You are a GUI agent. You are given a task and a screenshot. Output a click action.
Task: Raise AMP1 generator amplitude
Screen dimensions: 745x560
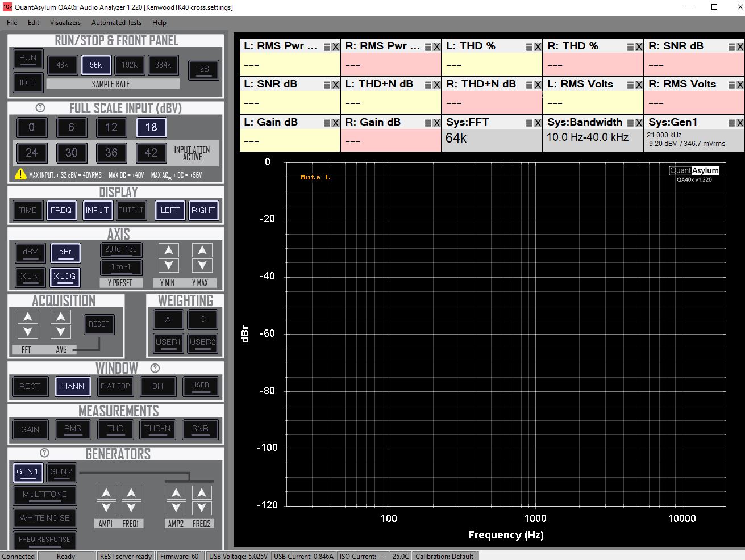[x=106, y=493]
